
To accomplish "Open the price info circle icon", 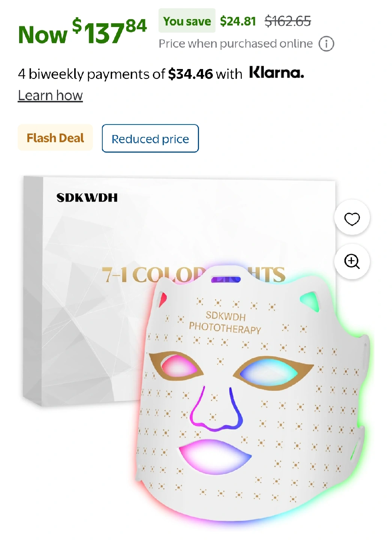I will coord(326,44).
